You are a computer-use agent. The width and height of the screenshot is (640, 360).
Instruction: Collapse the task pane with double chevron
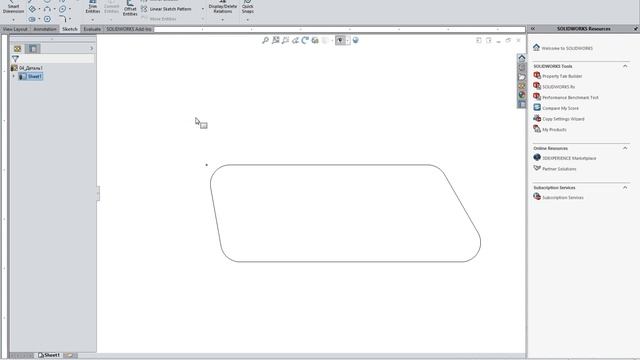[533, 29]
